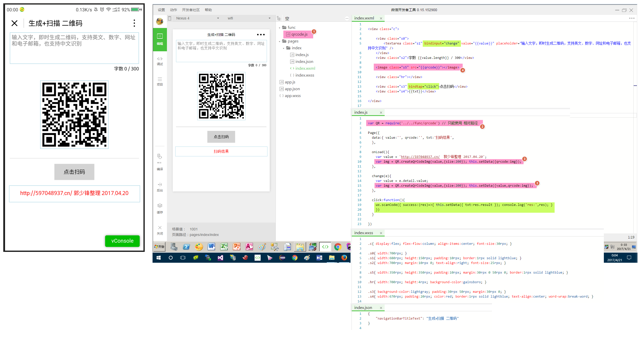Open the Nexus 4 device dropdown
Viewport: 644px width, 337px height.
(x=197, y=18)
